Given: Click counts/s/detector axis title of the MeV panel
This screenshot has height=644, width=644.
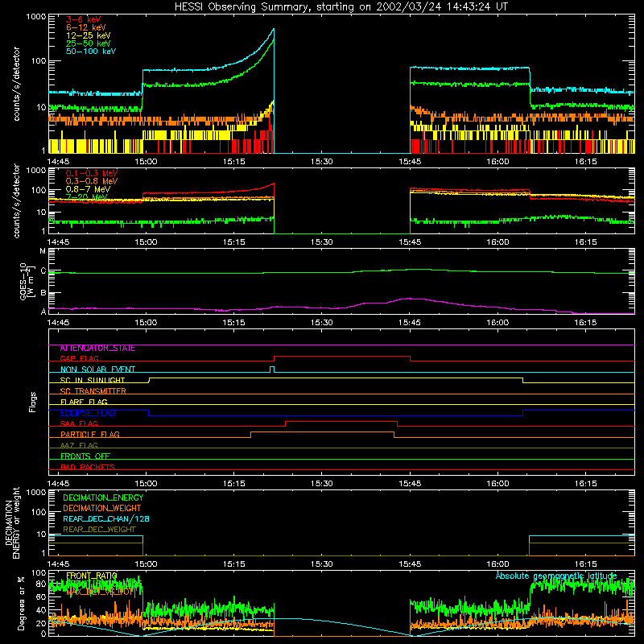Looking at the screenshot, I should pos(17,200).
